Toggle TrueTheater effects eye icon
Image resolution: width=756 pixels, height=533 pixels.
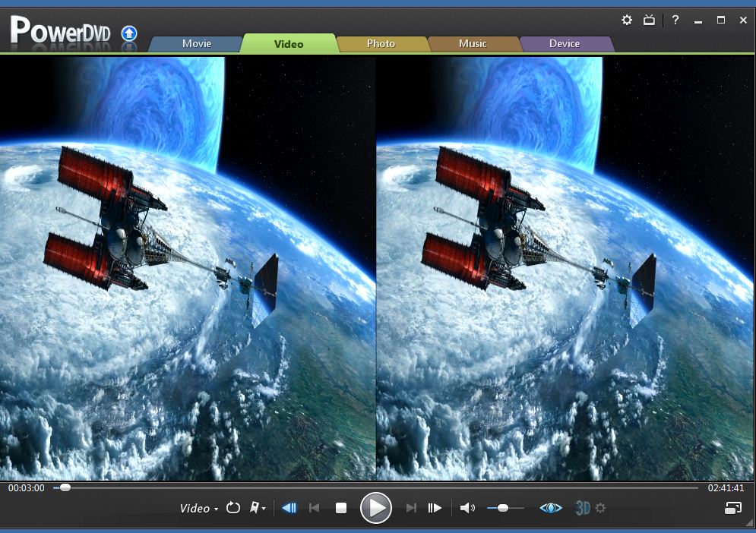coord(551,508)
